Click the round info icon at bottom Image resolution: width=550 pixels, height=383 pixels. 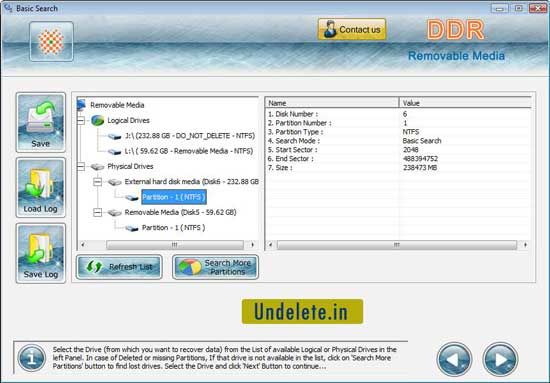click(x=32, y=358)
